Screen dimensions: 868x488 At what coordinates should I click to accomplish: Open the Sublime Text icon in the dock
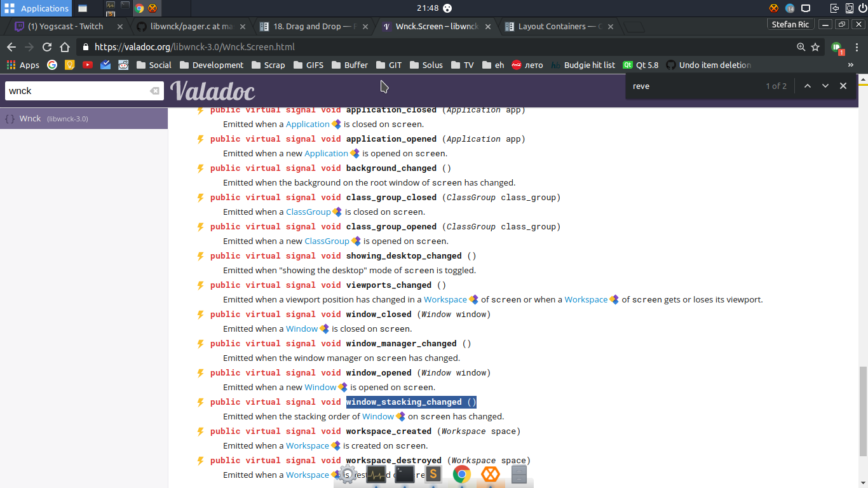[433, 474]
